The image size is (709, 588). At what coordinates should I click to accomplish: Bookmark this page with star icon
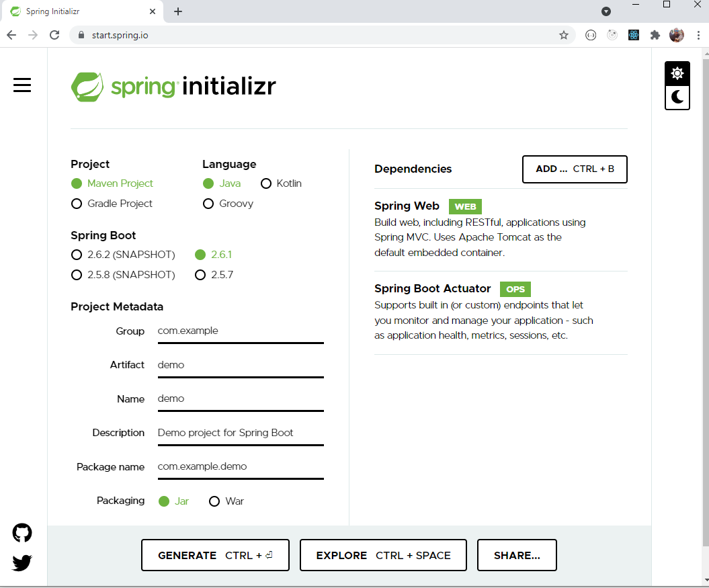(563, 35)
